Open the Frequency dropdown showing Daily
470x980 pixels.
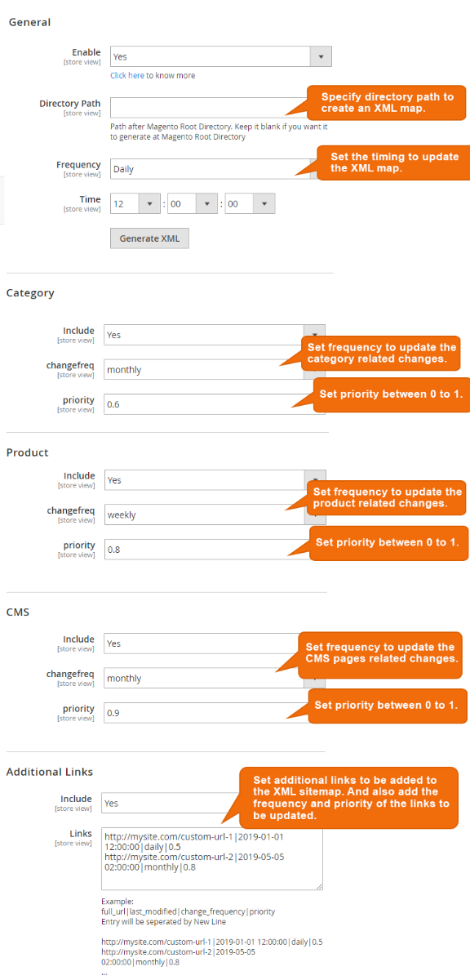[204, 169]
